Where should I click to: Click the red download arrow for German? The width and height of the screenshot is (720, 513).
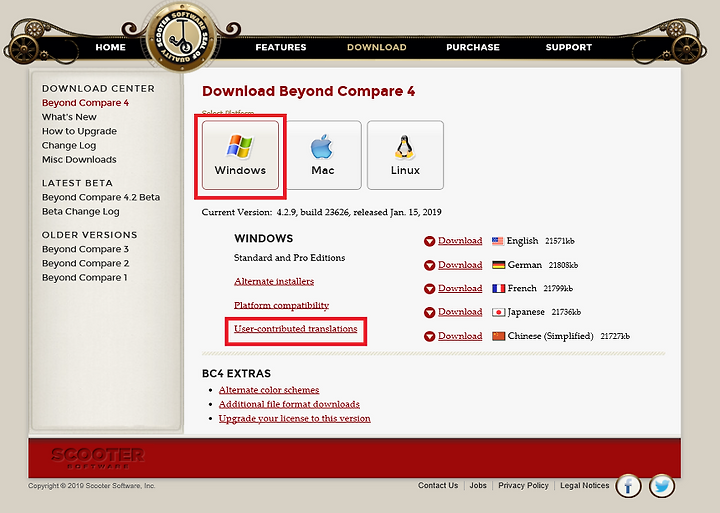coord(429,265)
